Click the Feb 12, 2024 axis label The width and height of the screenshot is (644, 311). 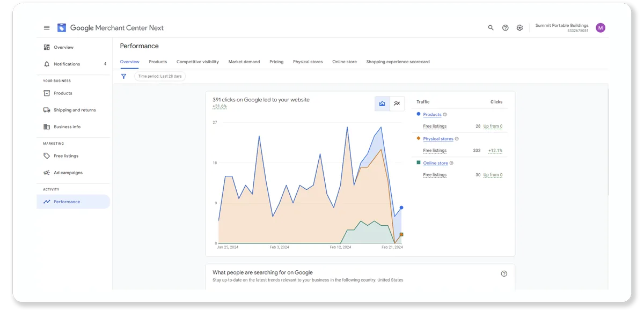pyautogui.click(x=340, y=247)
